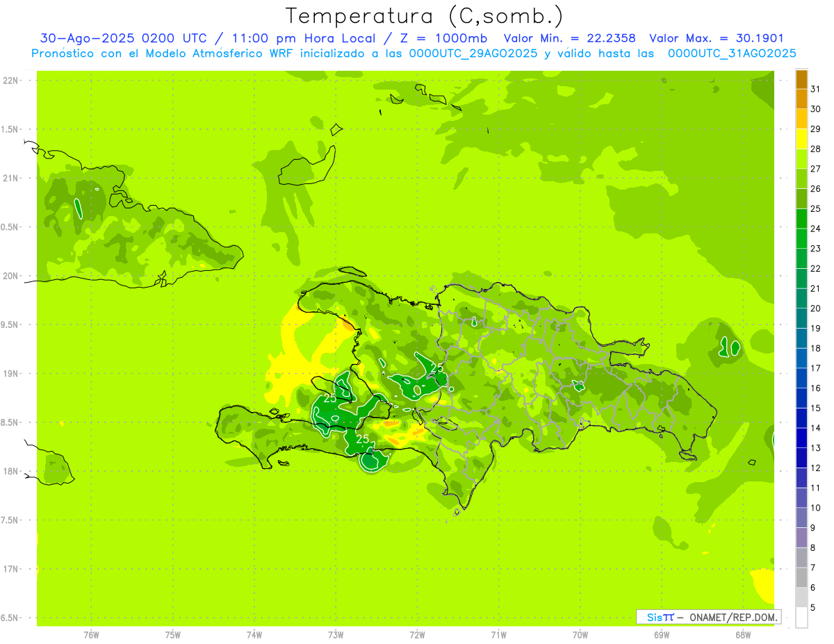Click the green swatch between legend 24 and 25
Screen dimensions: 834x644
pos(801,219)
